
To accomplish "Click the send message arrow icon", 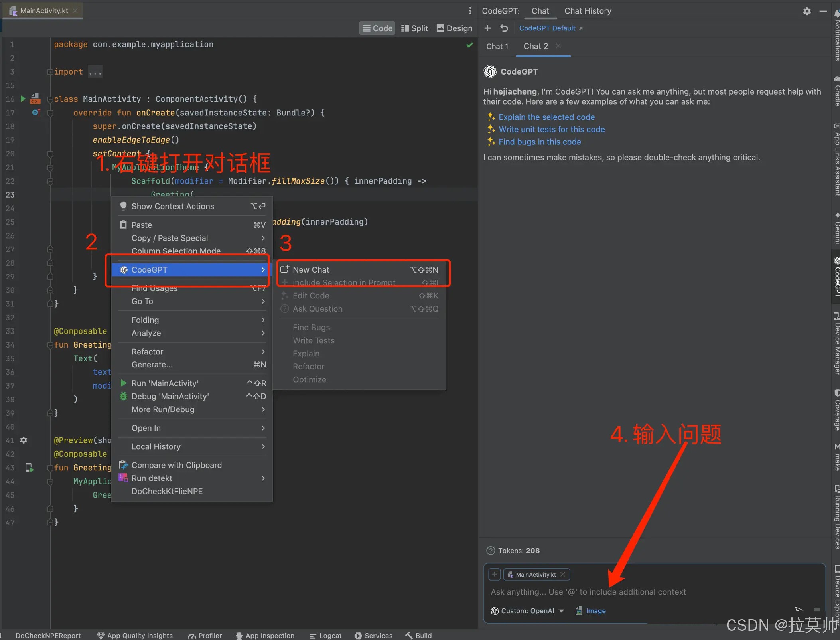I will click(x=799, y=609).
